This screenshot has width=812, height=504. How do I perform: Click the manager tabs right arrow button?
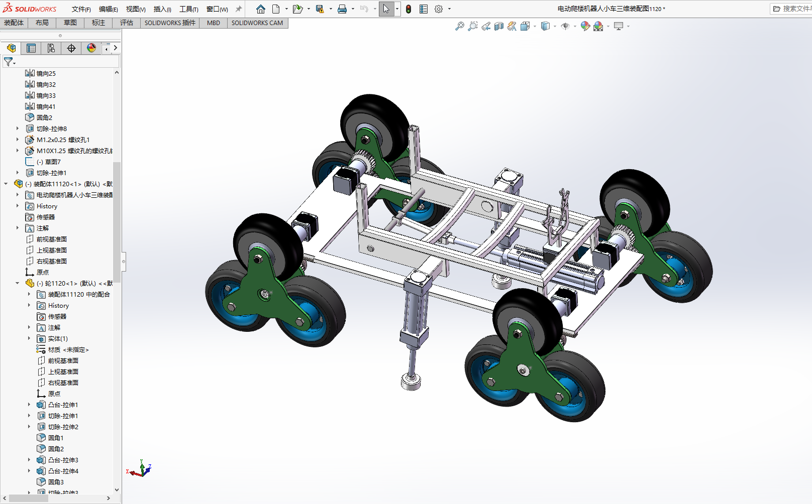coord(116,48)
